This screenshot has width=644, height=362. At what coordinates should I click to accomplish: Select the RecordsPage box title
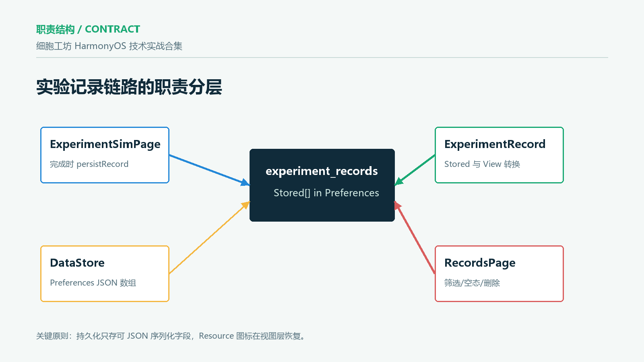tap(480, 263)
